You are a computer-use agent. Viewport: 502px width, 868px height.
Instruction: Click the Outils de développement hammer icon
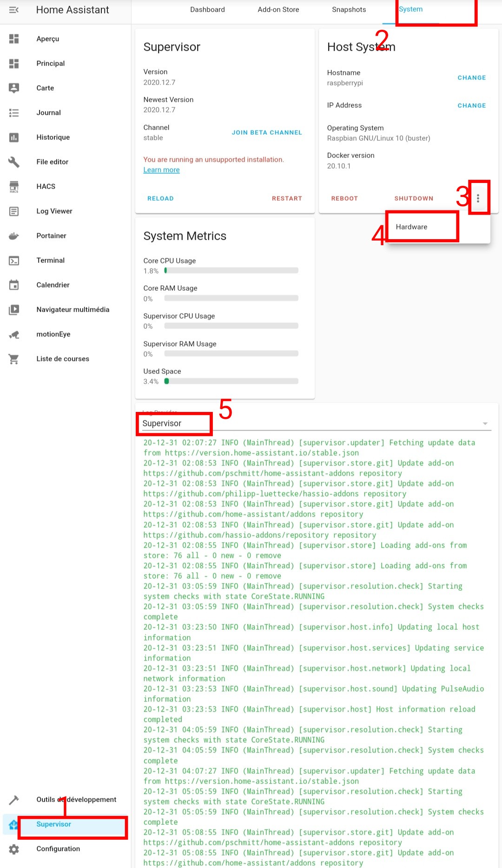pos(14,799)
